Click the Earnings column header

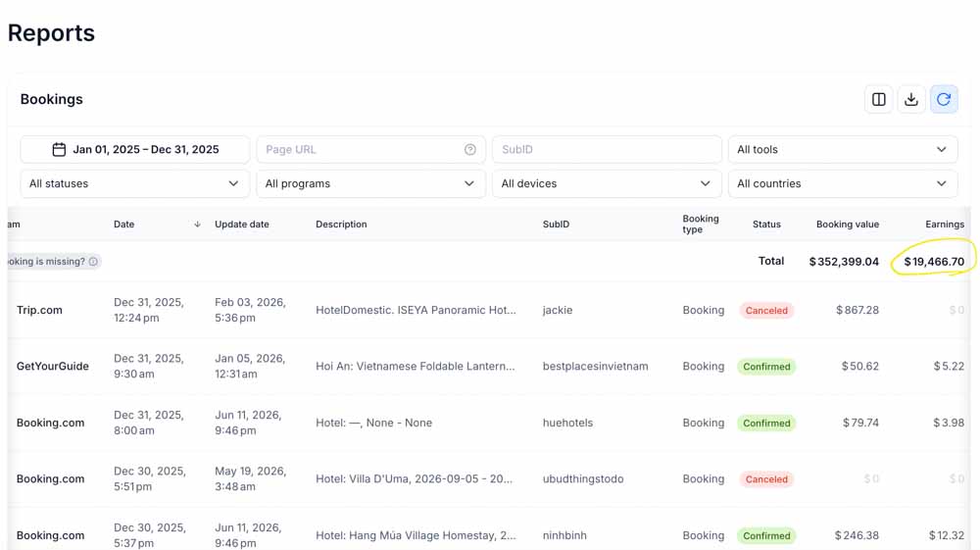(x=945, y=225)
